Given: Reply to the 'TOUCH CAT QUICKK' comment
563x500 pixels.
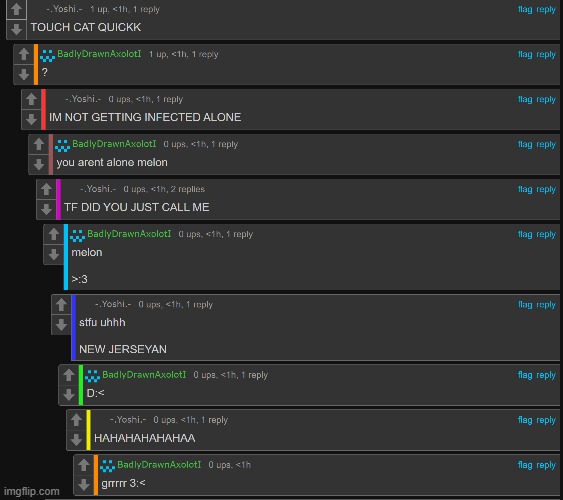Looking at the screenshot, I should [546, 9].
